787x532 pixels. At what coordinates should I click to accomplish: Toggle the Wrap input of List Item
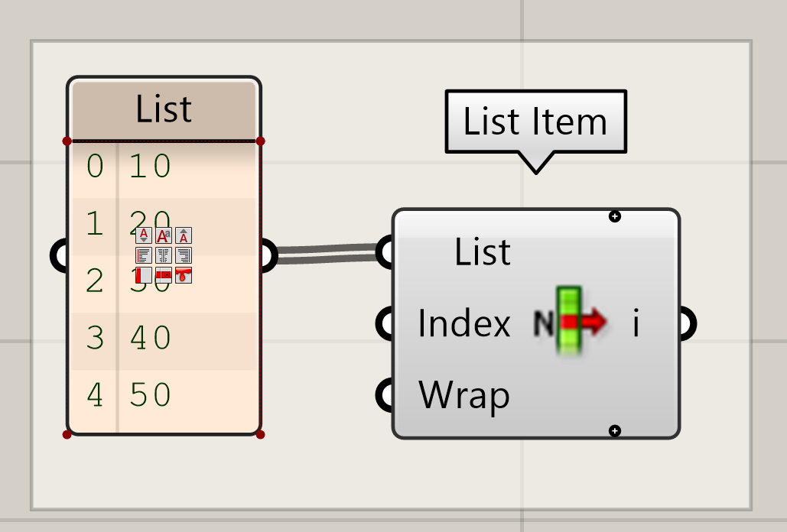tap(384, 396)
